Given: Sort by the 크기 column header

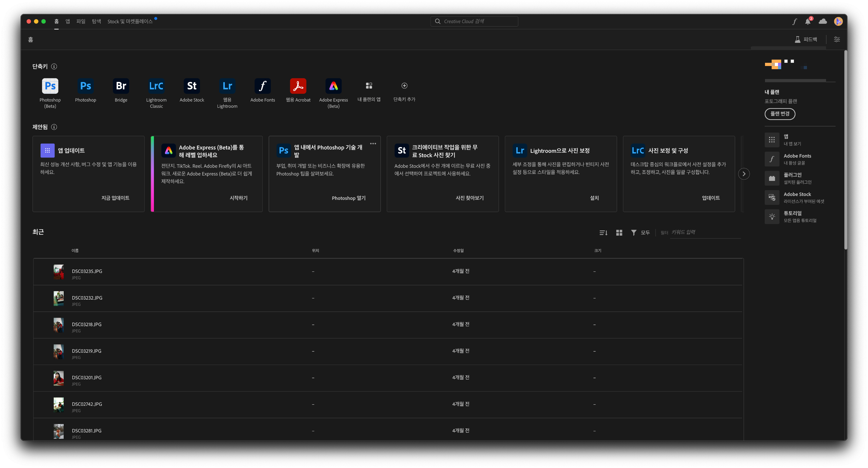Looking at the screenshot, I should [598, 251].
